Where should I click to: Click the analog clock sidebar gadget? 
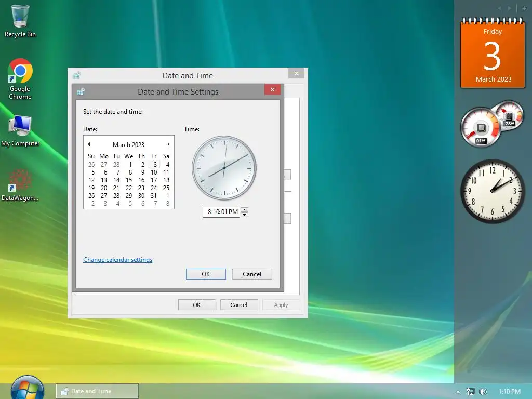pos(493,191)
